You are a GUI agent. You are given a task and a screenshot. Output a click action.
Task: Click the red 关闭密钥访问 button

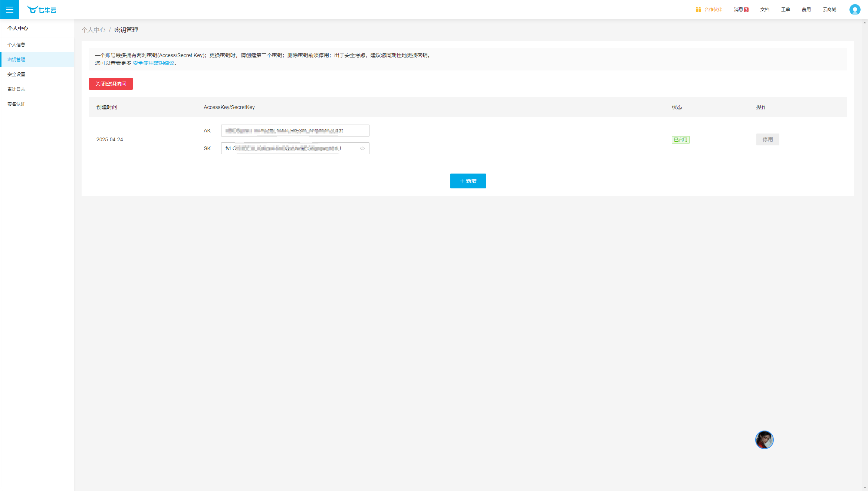111,84
